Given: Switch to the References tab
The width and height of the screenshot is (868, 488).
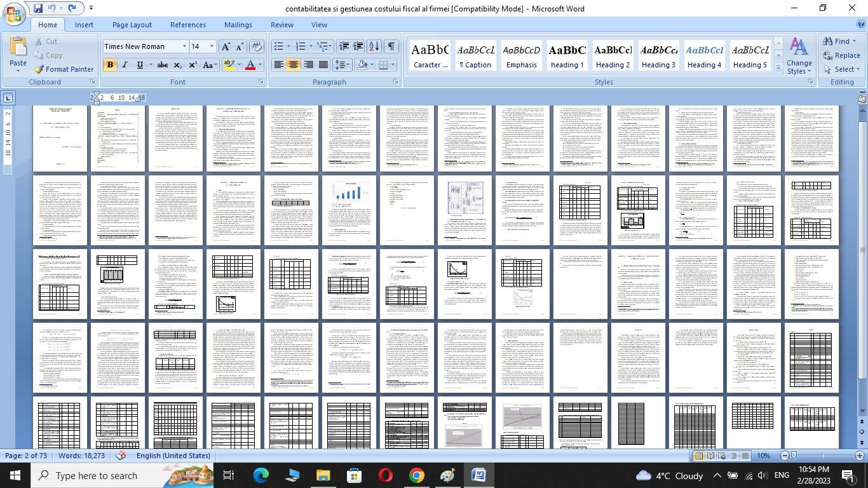Looking at the screenshot, I should tap(187, 25).
